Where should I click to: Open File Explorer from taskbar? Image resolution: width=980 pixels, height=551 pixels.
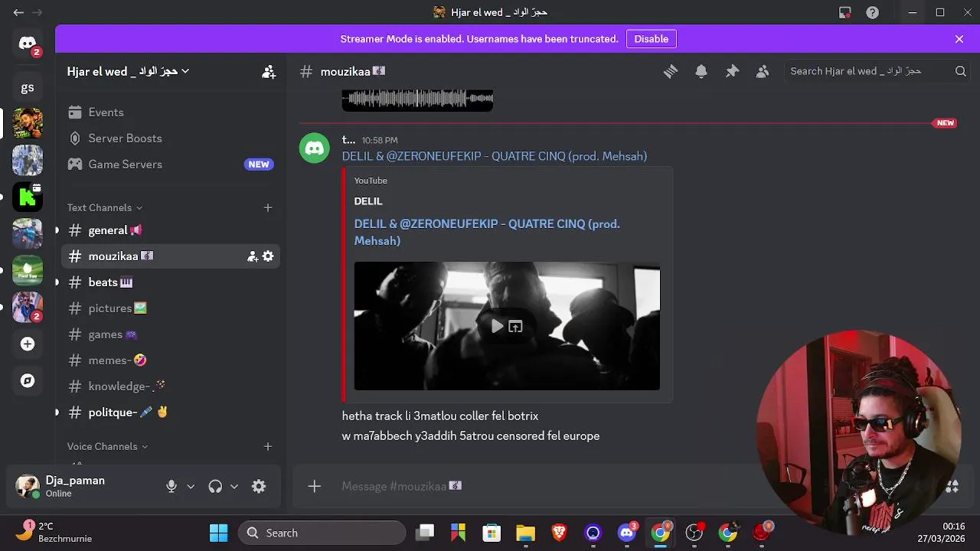[525, 533]
